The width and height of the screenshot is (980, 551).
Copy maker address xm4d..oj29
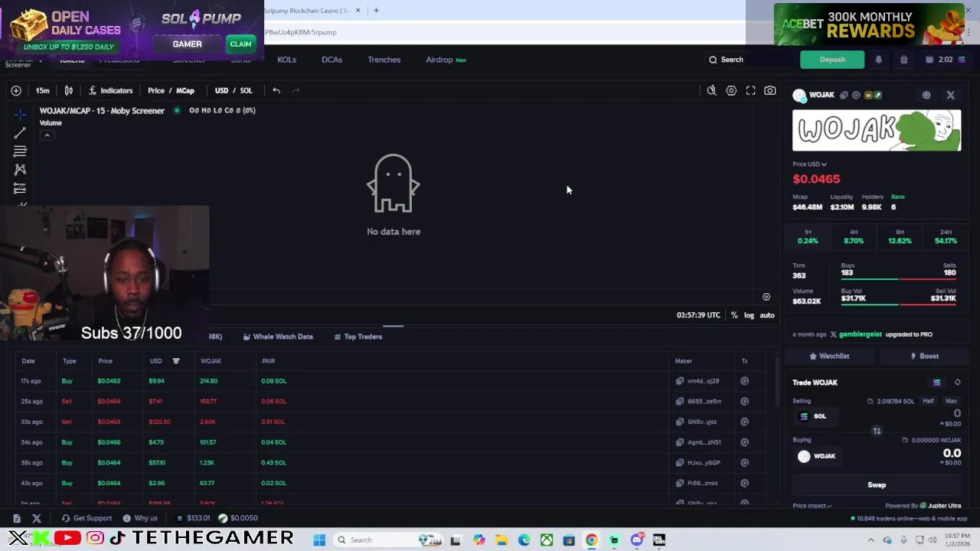(x=680, y=381)
